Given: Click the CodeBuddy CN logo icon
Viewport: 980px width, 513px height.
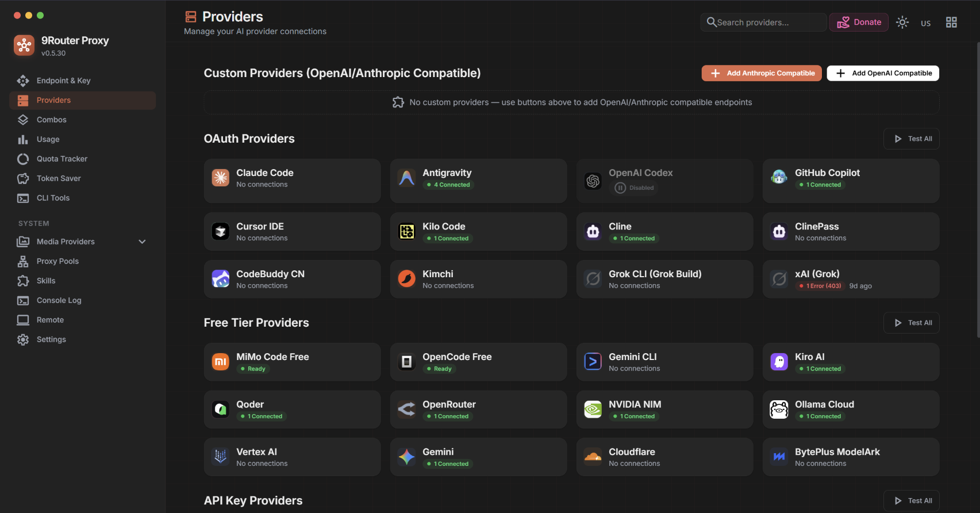Looking at the screenshot, I should coord(221,279).
